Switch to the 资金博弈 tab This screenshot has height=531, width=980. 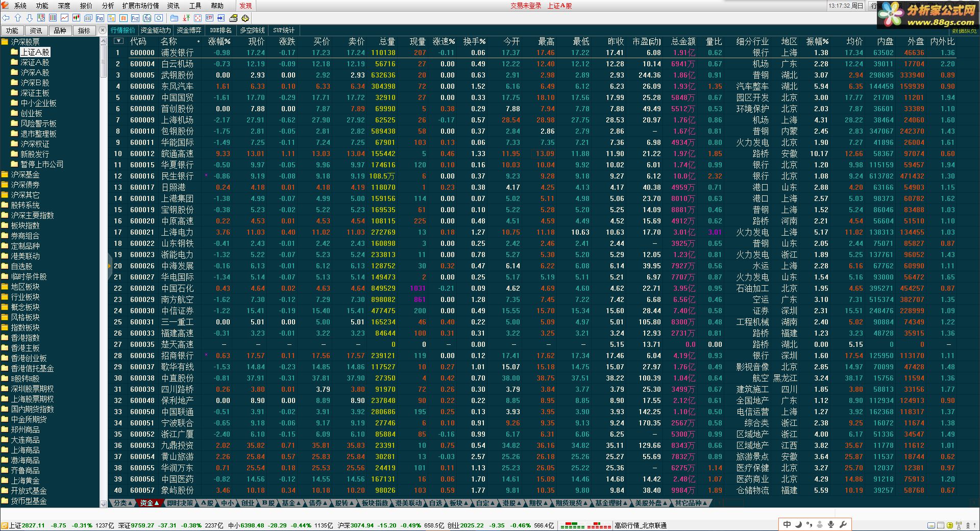point(189,31)
